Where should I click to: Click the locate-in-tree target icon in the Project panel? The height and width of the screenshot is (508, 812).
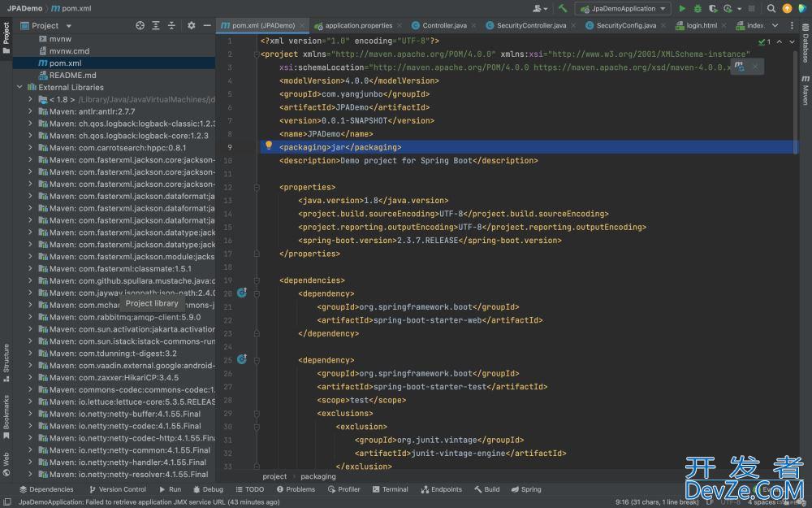pyautogui.click(x=140, y=25)
